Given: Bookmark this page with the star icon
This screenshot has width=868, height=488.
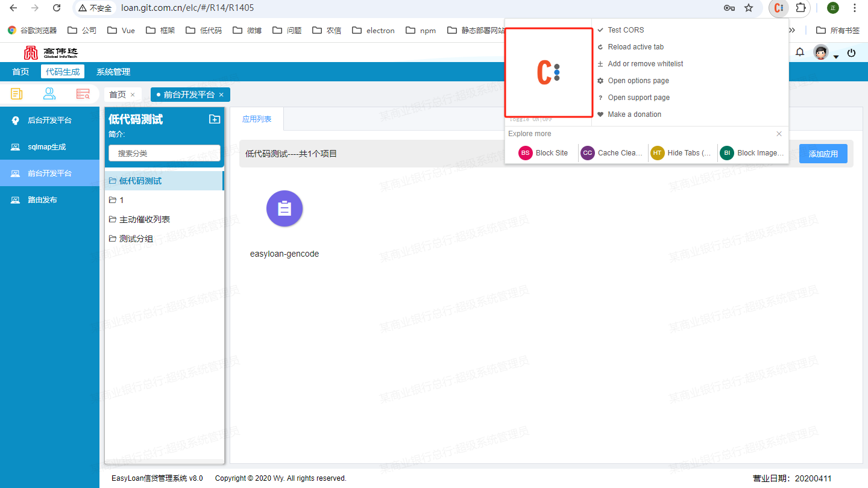Looking at the screenshot, I should (749, 8).
